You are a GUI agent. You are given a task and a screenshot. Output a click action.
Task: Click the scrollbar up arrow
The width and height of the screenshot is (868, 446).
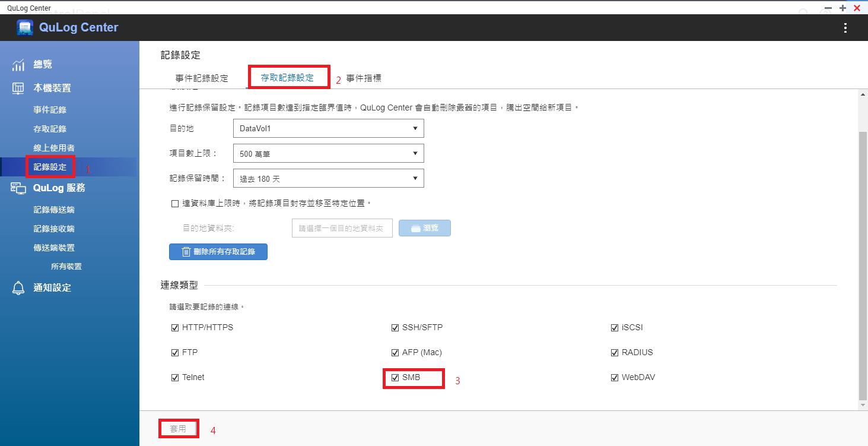click(863, 94)
